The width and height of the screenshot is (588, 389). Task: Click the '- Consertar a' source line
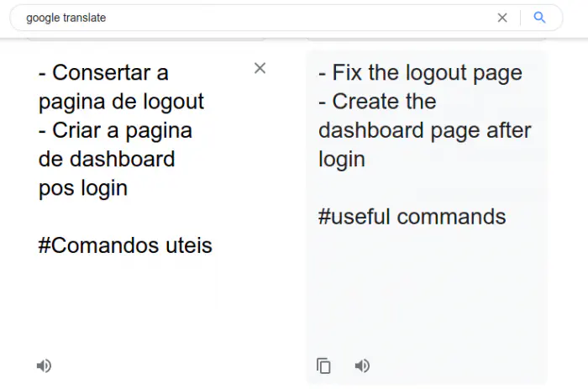[103, 73]
